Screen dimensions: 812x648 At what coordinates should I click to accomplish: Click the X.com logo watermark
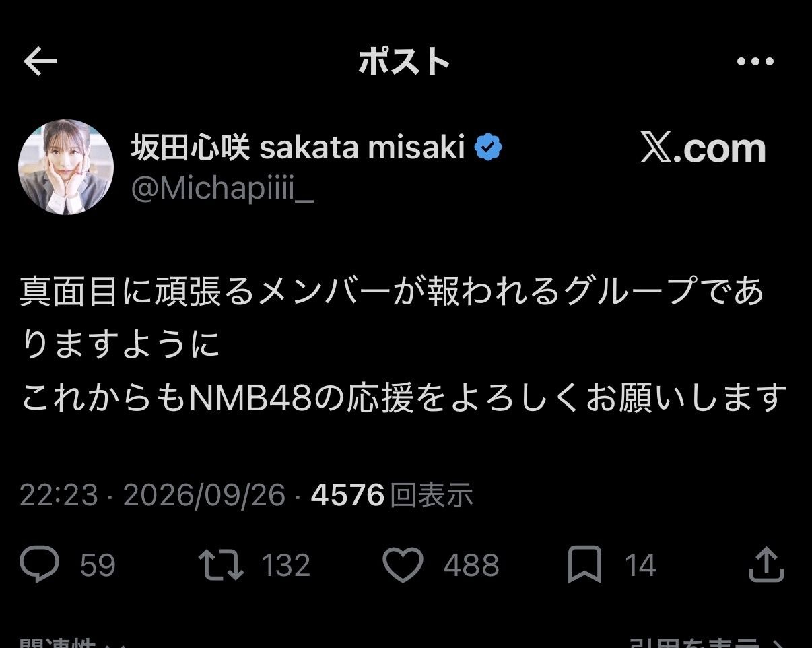tap(703, 148)
